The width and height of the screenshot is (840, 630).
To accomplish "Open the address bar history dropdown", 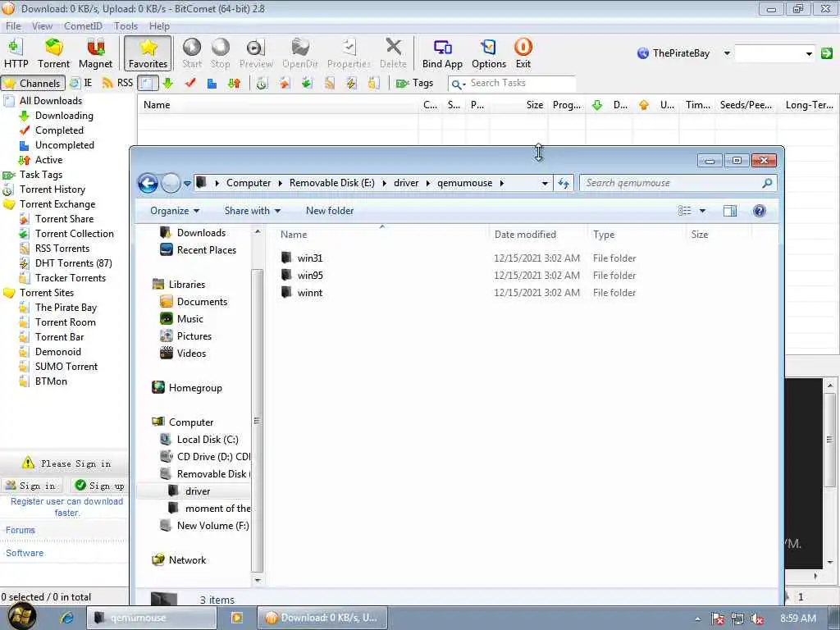I will click(x=545, y=183).
